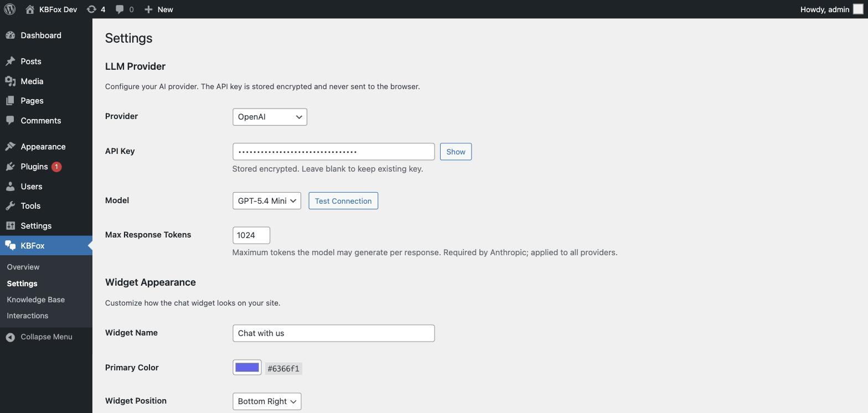Click the Plugins plug icon
868x413 pixels.
click(x=11, y=167)
